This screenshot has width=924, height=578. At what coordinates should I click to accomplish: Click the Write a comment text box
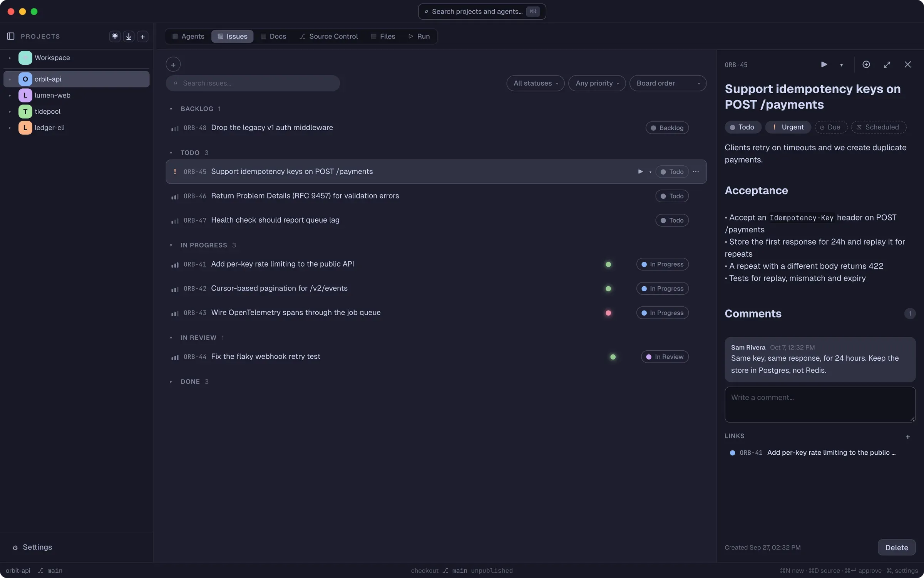coord(820,405)
